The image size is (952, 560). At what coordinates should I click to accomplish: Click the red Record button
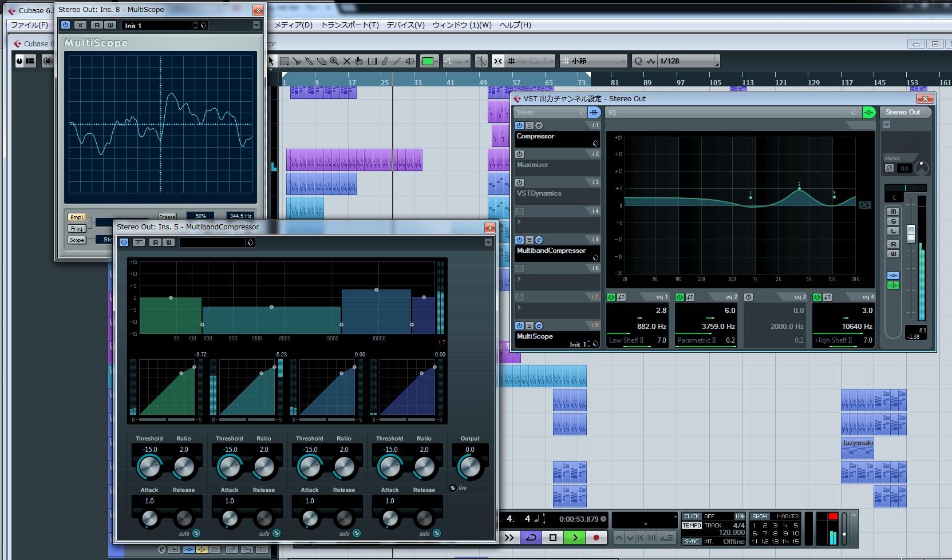click(x=596, y=538)
